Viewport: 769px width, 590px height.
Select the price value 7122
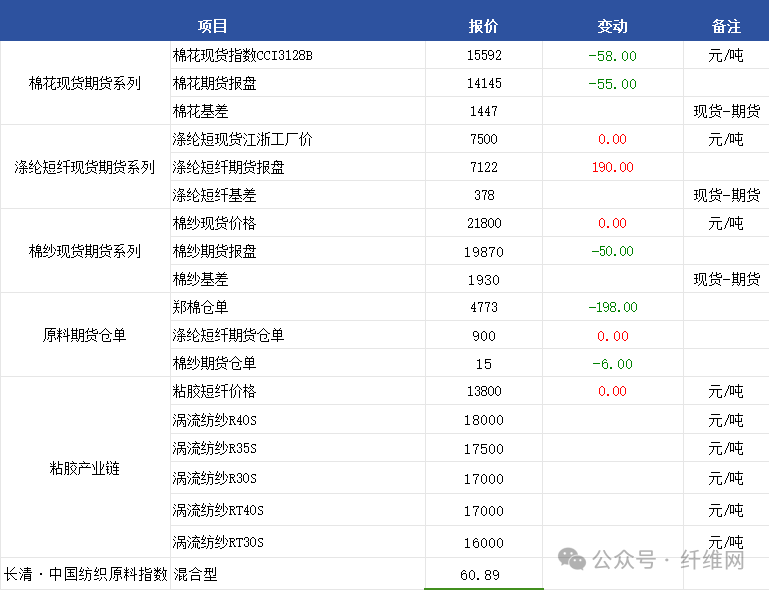point(484,167)
